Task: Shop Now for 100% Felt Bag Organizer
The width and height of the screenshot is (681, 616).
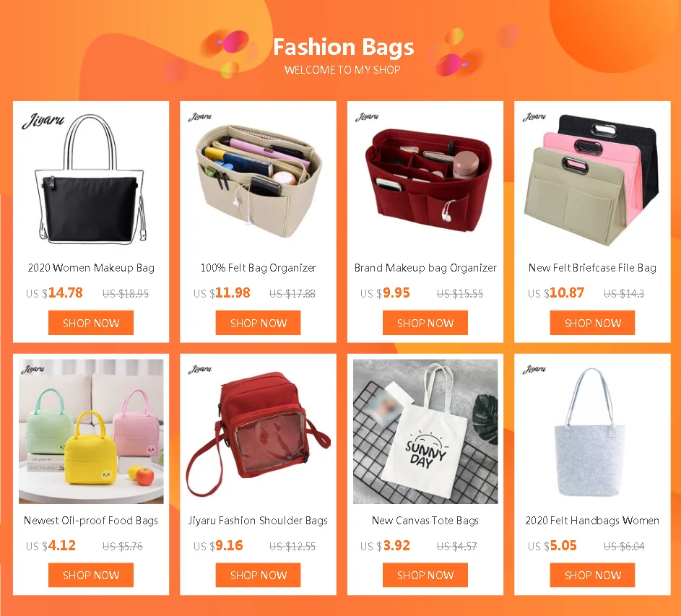Action: click(258, 323)
